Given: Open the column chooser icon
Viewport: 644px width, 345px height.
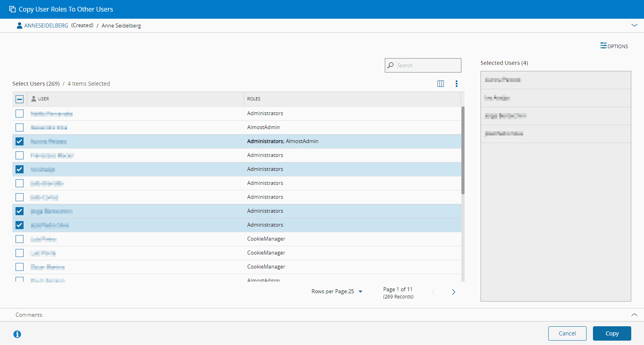Looking at the screenshot, I should [x=441, y=84].
